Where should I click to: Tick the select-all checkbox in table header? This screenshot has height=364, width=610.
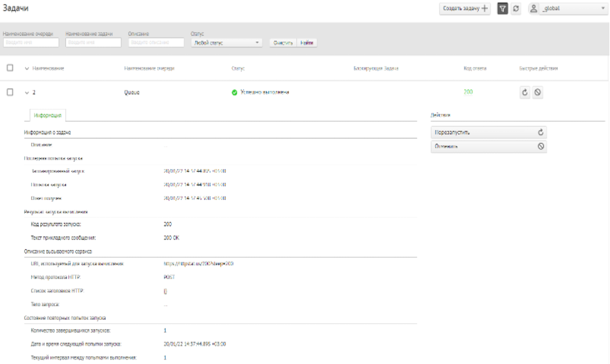coord(10,68)
